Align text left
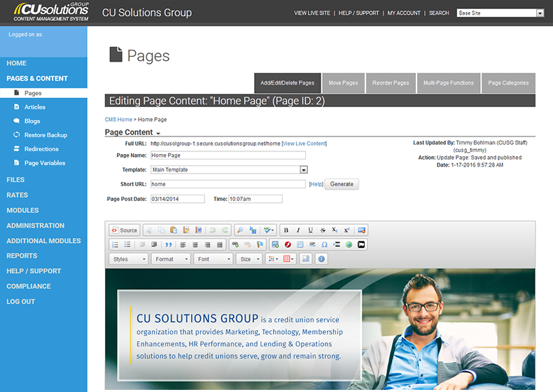The width and height of the screenshot is (553, 392). (x=183, y=244)
